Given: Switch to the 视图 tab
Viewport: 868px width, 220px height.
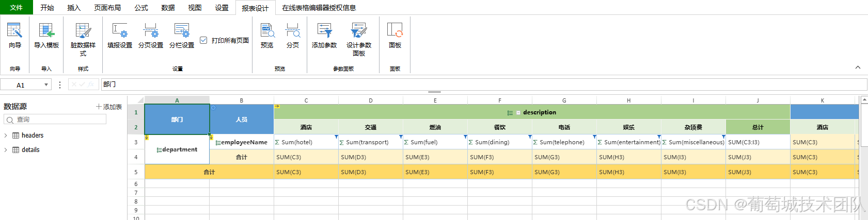Looking at the screenshot, I should click(195, 8).
